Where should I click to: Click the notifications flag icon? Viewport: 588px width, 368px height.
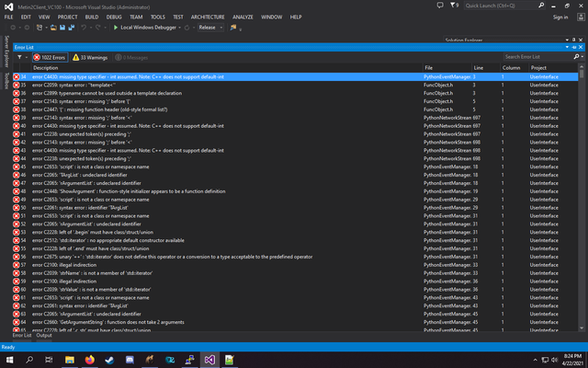[x=454, y=6]
